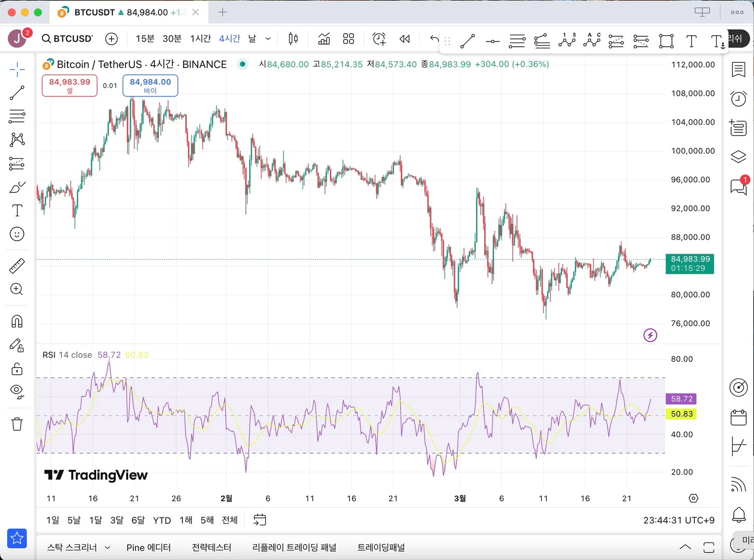Pick the ABCD pattern tool

click(592, 40)
